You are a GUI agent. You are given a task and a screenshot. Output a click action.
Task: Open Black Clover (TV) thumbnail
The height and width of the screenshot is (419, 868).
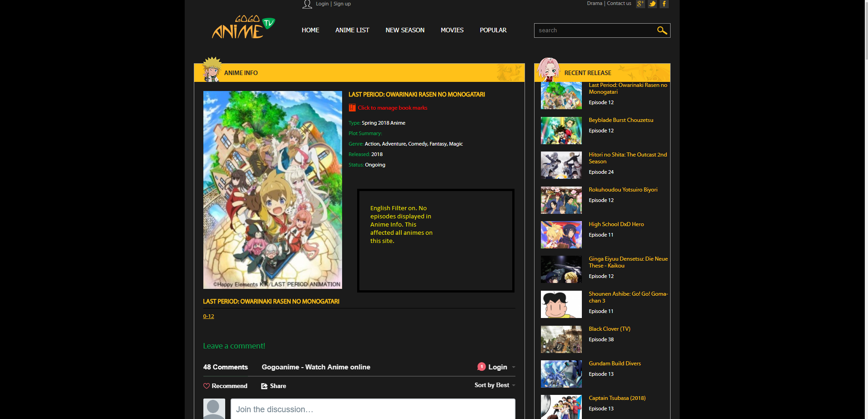[x=561, y=339]
